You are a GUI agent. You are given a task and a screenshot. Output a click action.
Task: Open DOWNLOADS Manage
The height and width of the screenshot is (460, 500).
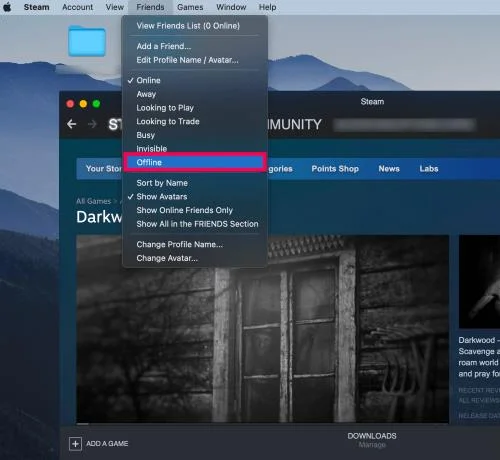coord(372,440)
